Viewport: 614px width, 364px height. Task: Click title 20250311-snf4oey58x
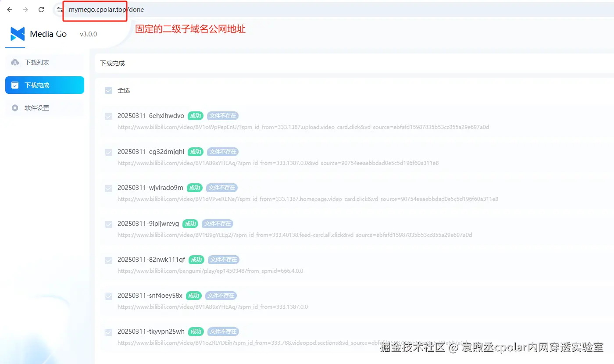[x=150, y=296]
